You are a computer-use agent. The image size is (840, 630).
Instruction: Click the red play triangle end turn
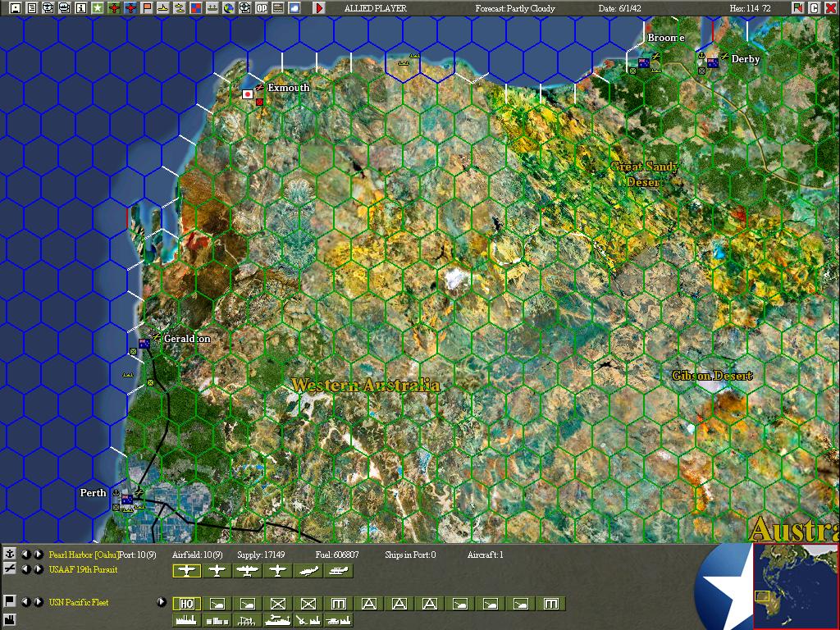[x=319, y=7]
